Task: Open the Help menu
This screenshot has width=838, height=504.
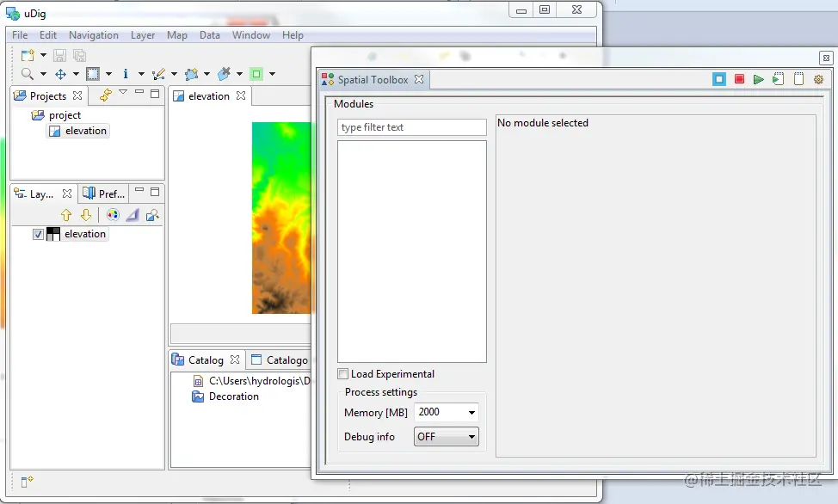Action: coord(293,35)
